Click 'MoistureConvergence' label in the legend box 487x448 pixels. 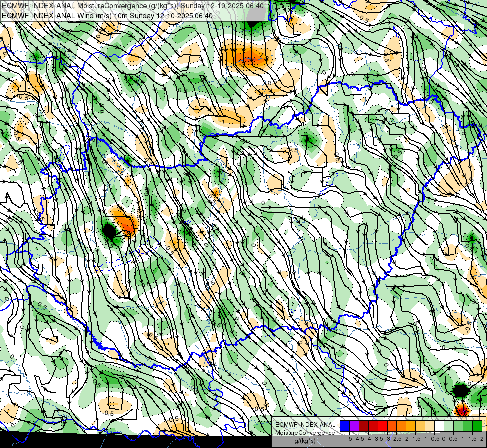click(305, 433)
